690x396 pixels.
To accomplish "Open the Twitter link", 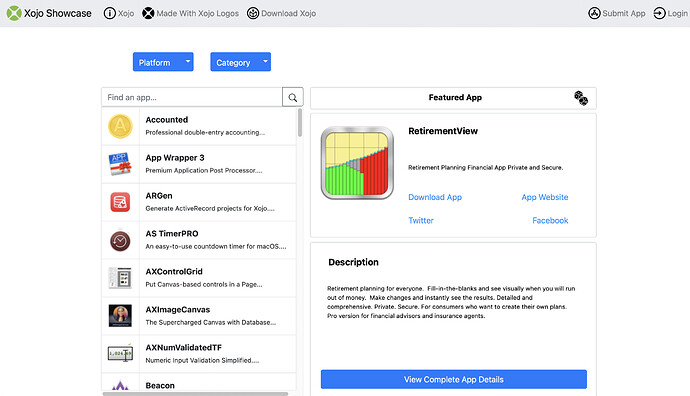I will 421,220.
